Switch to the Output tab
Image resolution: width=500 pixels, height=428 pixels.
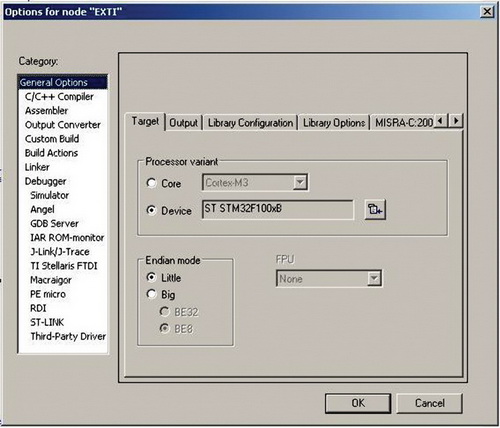point(184,123)
